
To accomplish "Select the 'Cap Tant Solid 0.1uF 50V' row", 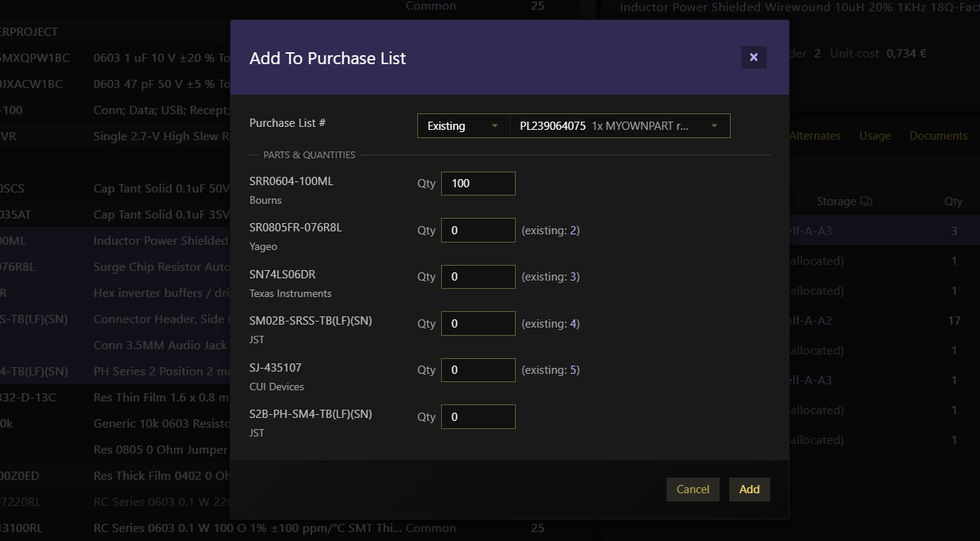I will (x=115, y=188).
